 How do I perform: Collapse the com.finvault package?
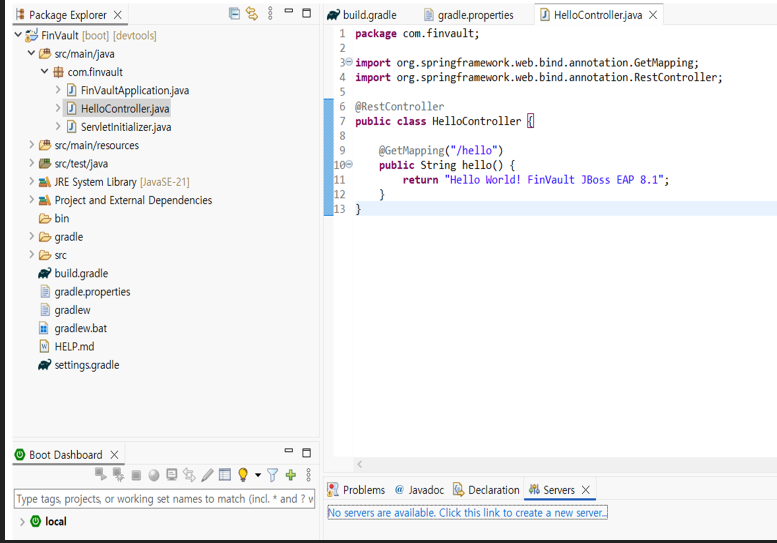pos(45,71)
